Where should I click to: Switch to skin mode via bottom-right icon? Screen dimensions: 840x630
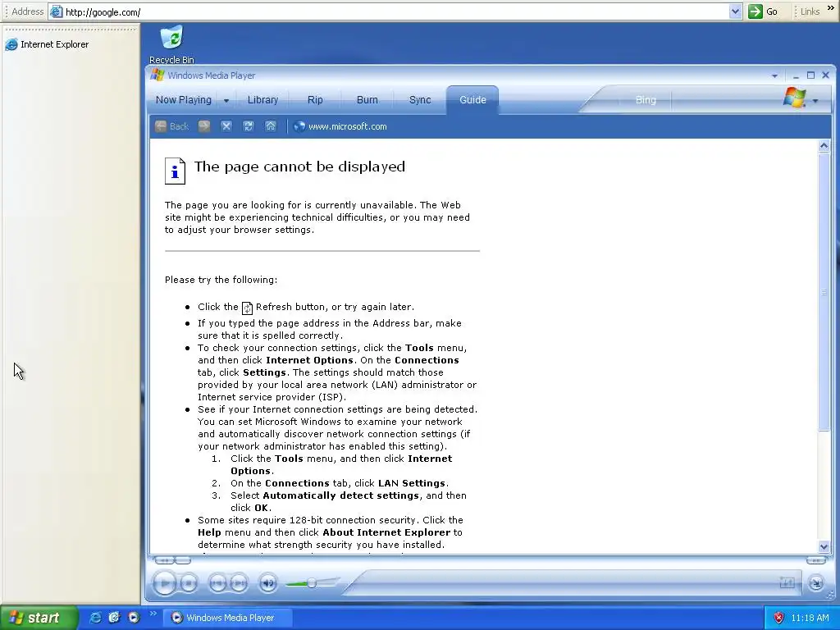pyautogui.click(x=816, y=583)
